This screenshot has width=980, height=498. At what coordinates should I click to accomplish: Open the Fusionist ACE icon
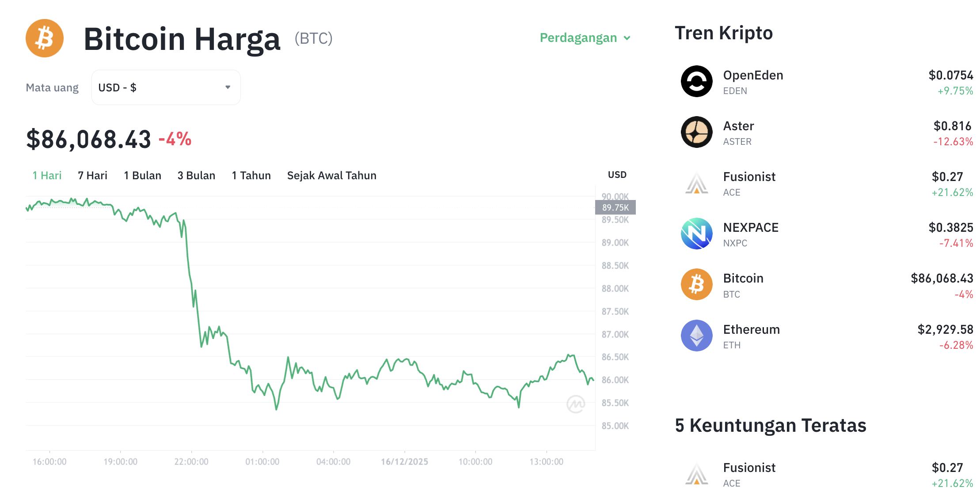pos(696,183)
